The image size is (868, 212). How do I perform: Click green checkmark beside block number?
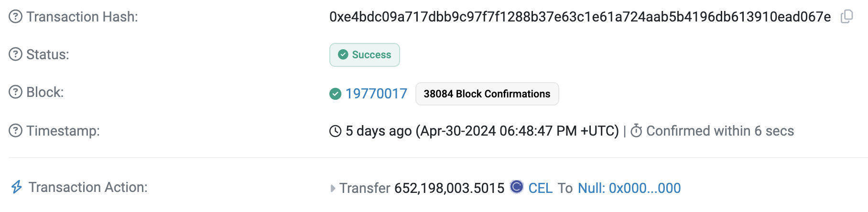tap(336, 94)
